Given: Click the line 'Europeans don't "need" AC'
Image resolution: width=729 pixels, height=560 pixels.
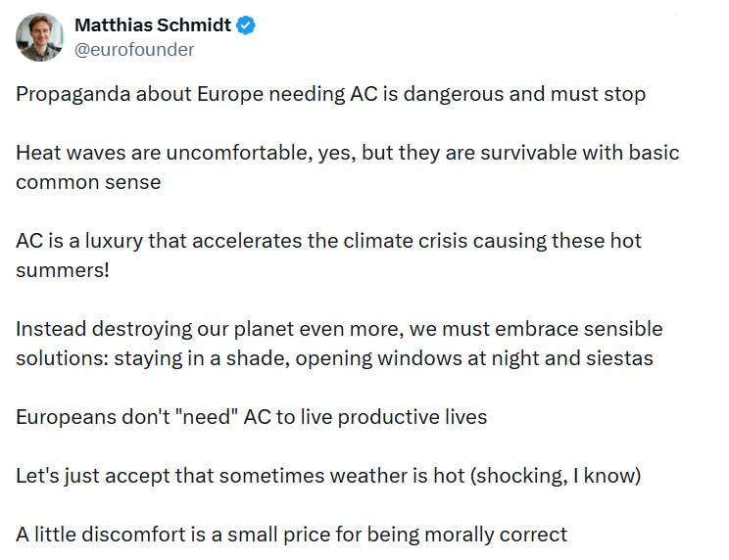Looking at the screenshot, I should (251, 417).
